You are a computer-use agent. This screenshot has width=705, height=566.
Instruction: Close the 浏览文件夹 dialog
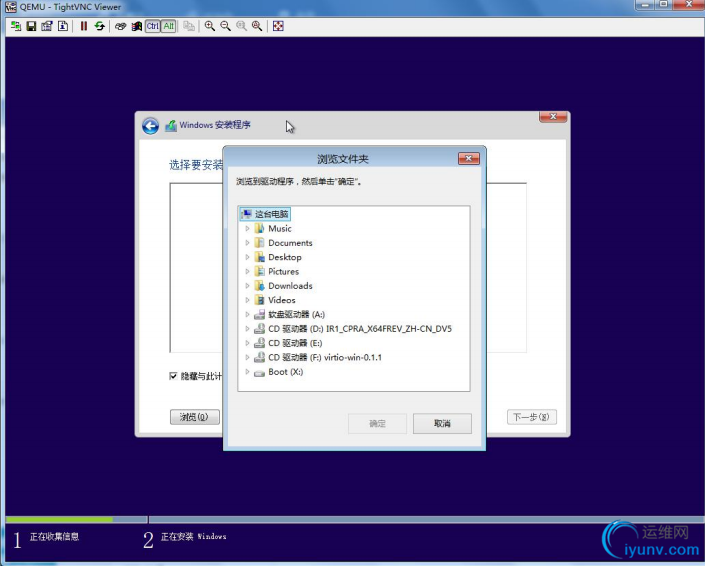pos(469,158)
